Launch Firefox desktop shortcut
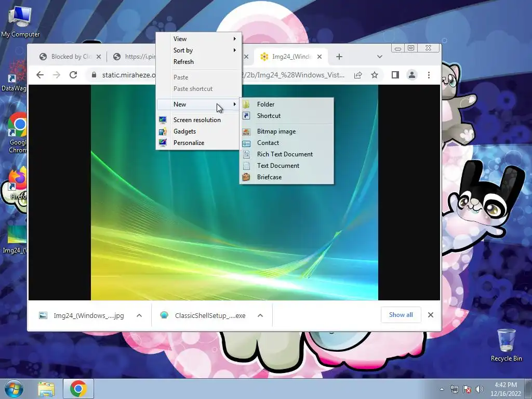532x399 pixels. pyautogui.click(x=17, y=183)
